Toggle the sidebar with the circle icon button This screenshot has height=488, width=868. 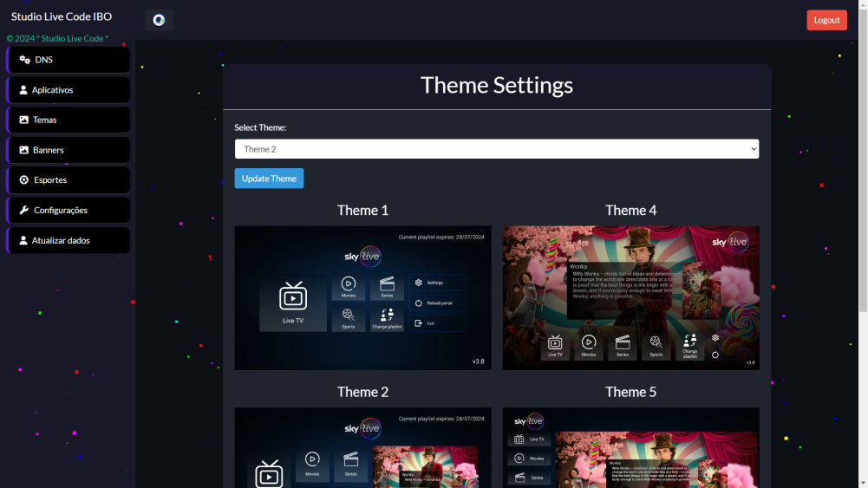tap(159, 20)
